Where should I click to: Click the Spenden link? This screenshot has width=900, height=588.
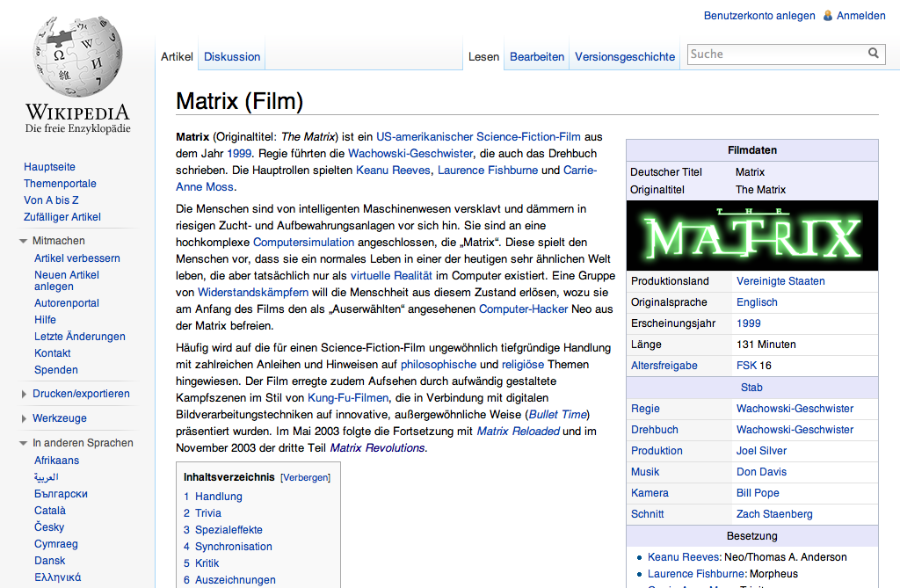tap(55, 370)
